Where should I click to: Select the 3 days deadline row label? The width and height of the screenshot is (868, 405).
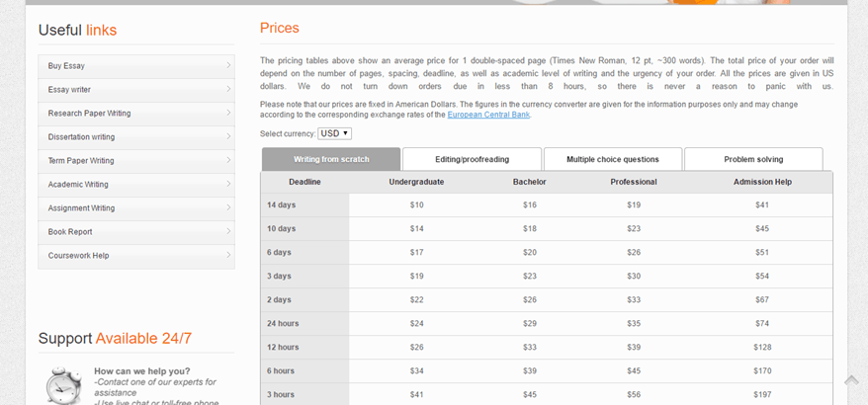[279, 276]
